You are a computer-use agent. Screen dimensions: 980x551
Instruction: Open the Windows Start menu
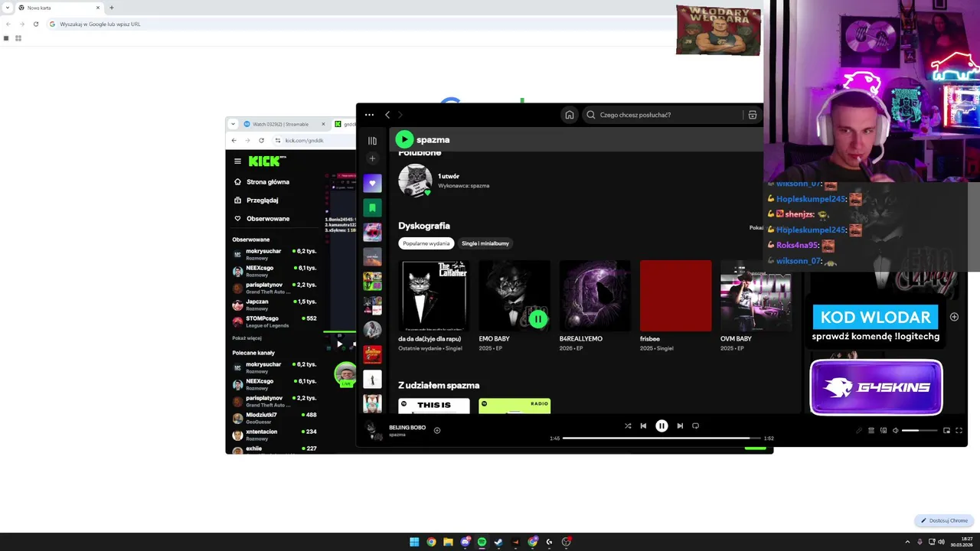(x=414, y=542)
